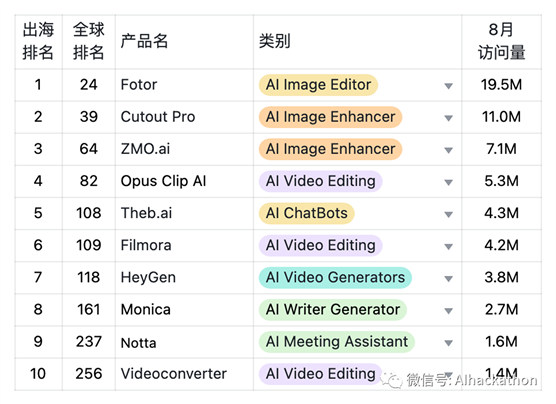Click the 19.5M visits cell

click(501, 85)
